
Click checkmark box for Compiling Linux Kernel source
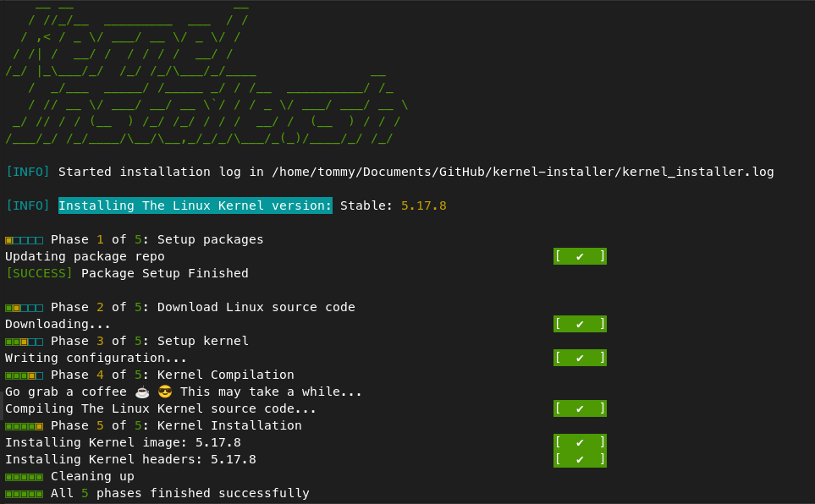coord(580,408)
